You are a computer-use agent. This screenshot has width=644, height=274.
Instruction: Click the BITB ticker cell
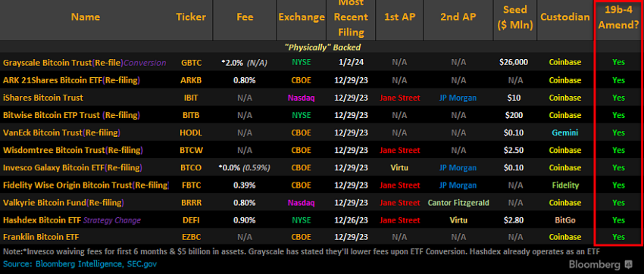click(191, 115)
